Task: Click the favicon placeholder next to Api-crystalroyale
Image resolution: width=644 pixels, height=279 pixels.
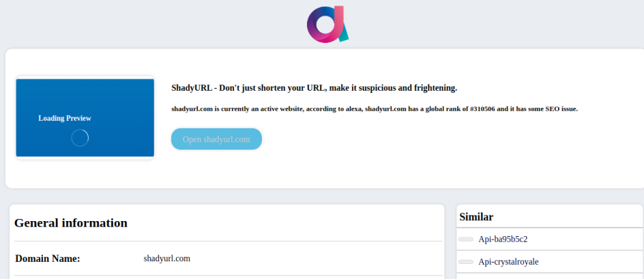Action: click(466, 262)
